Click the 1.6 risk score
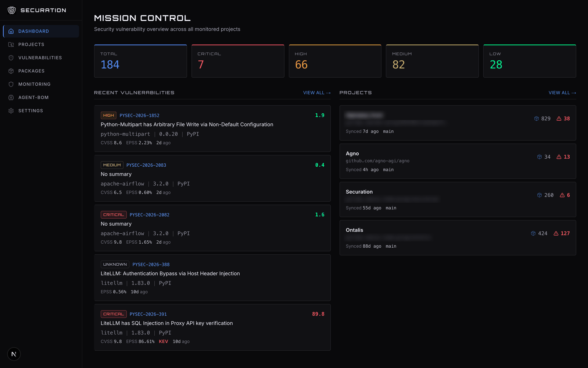588x368 pixels. click(320, 215)
